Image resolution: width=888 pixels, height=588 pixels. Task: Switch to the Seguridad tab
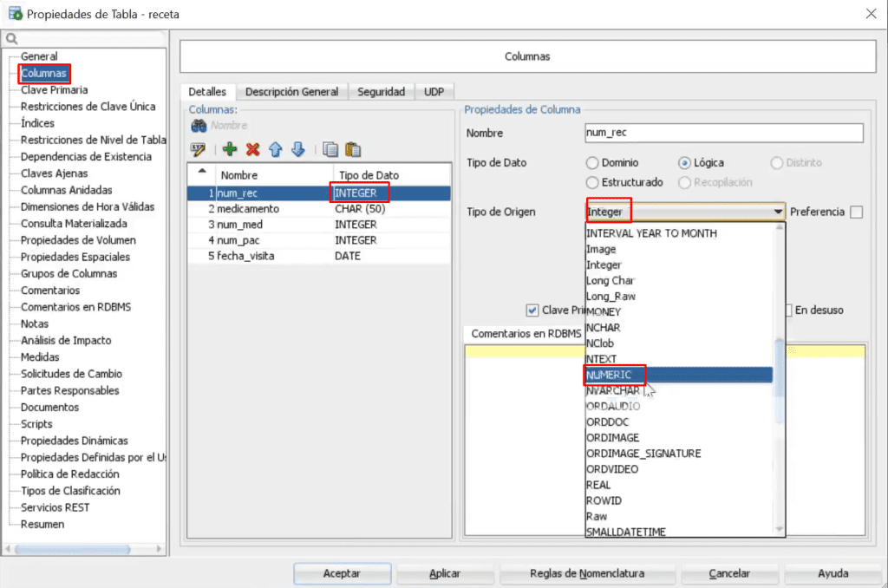(x=382, y=92)
